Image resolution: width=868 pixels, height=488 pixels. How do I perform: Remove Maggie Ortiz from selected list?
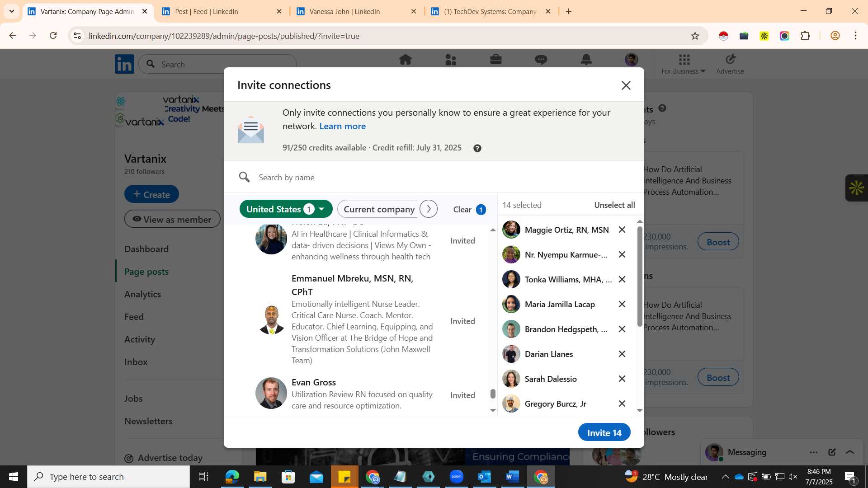pos(622,230)
